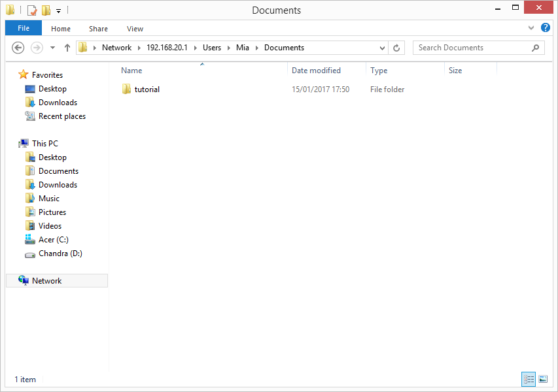Open the File menu
The width and height of the screenshot is (558, 392).
pyautogui.click(x=24, y=28)
